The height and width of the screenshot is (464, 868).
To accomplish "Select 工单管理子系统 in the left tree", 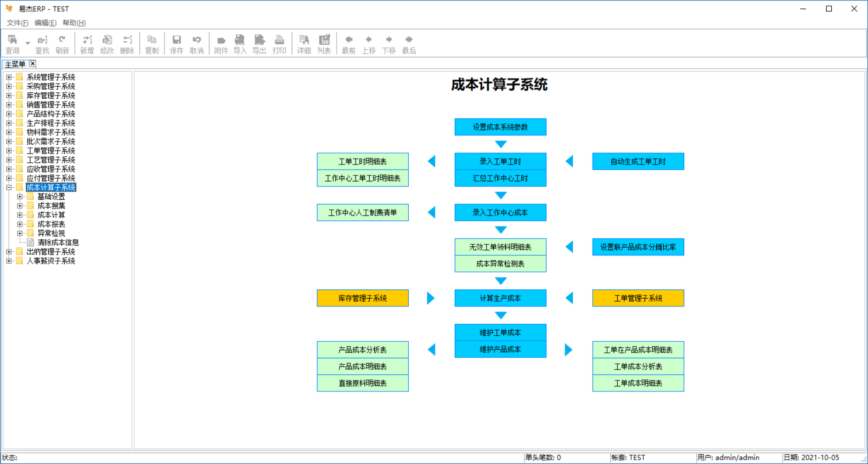I will (x=51, y=151).
